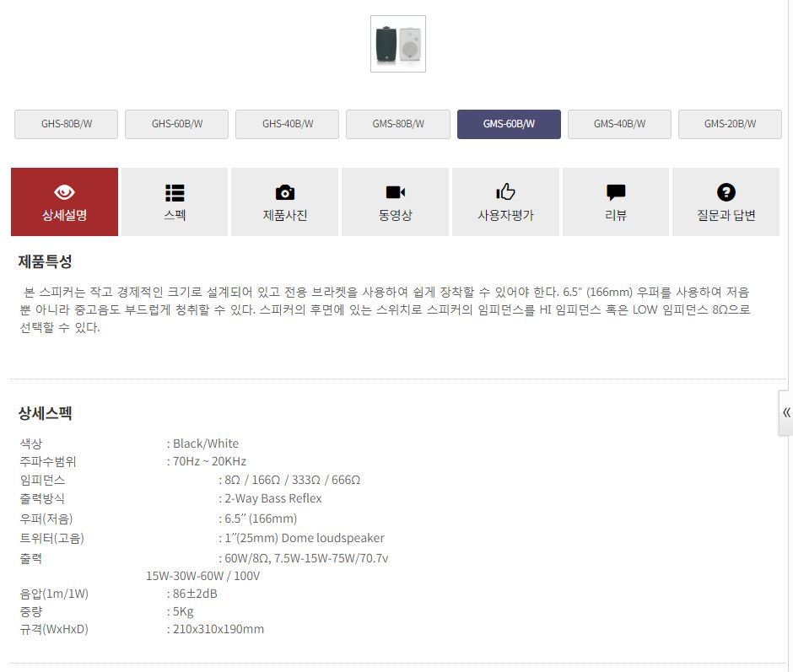The width and height of the screenshot is (793, 672).
Task: Click the camera icon for 제품사진
Action: tap(285, 192)
